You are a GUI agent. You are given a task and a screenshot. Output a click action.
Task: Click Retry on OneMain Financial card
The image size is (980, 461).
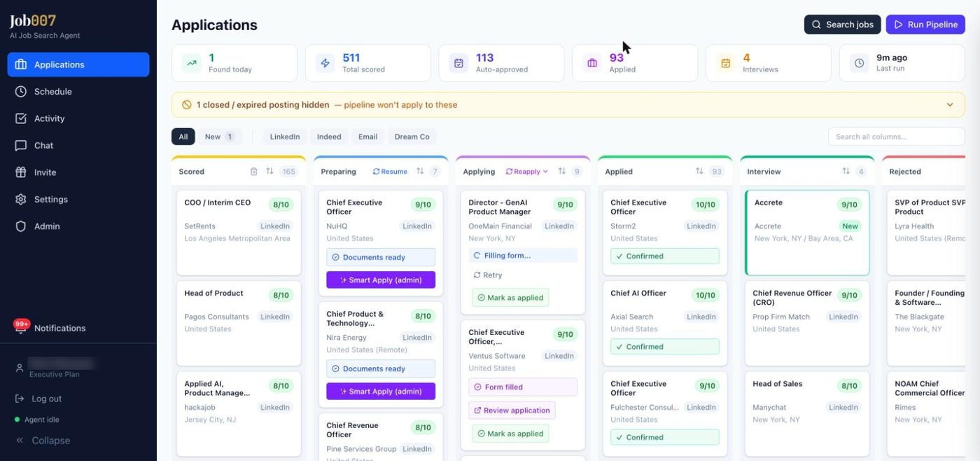click(488, 275)
